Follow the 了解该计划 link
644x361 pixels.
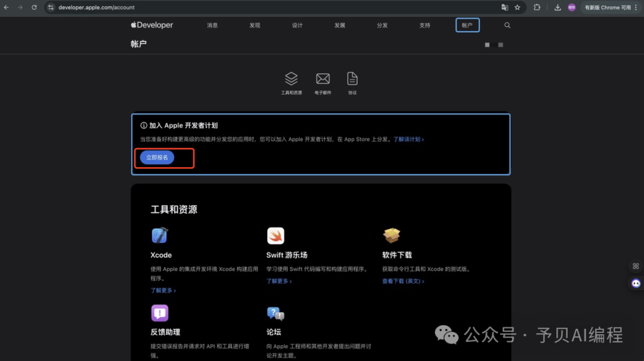click(408, 140)
